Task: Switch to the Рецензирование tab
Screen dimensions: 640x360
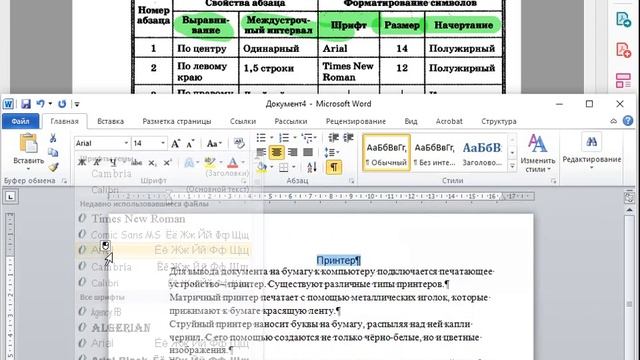Action: [356, 121]
